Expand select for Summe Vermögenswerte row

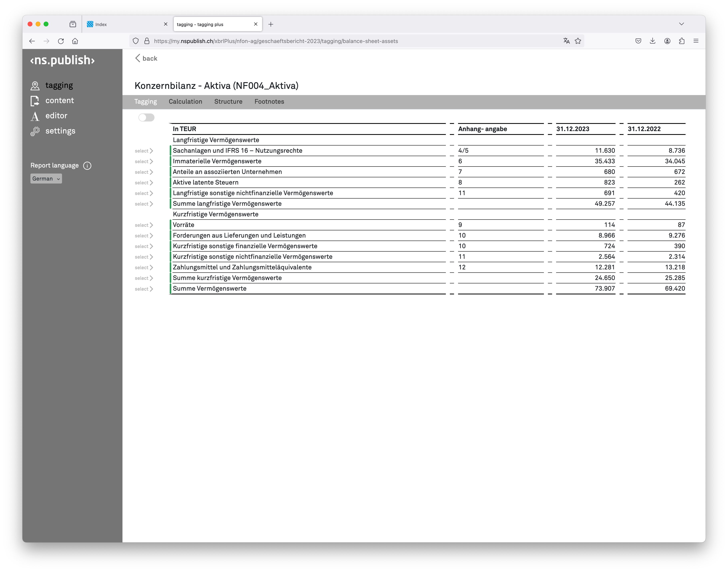(x=144, y=289)
